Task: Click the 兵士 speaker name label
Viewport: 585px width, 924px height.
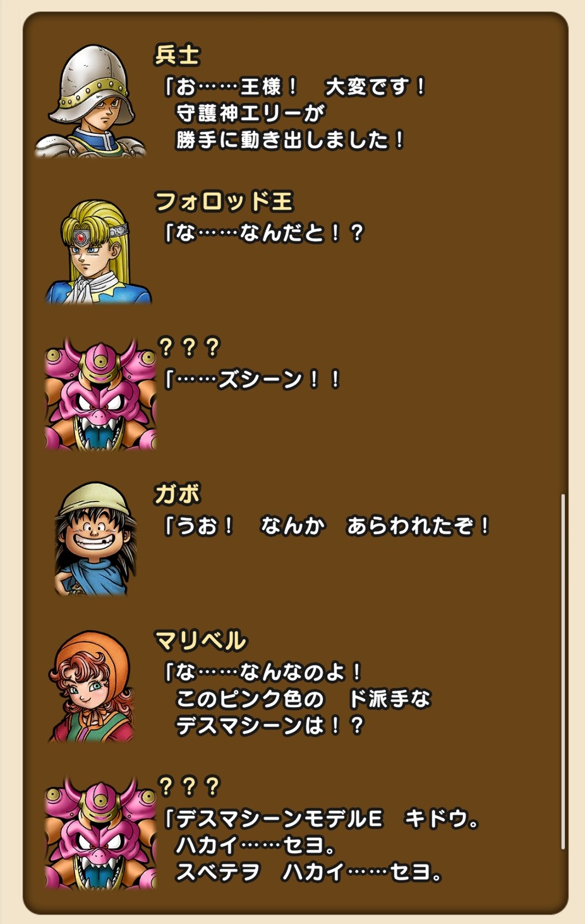Action: coord(178,56)
